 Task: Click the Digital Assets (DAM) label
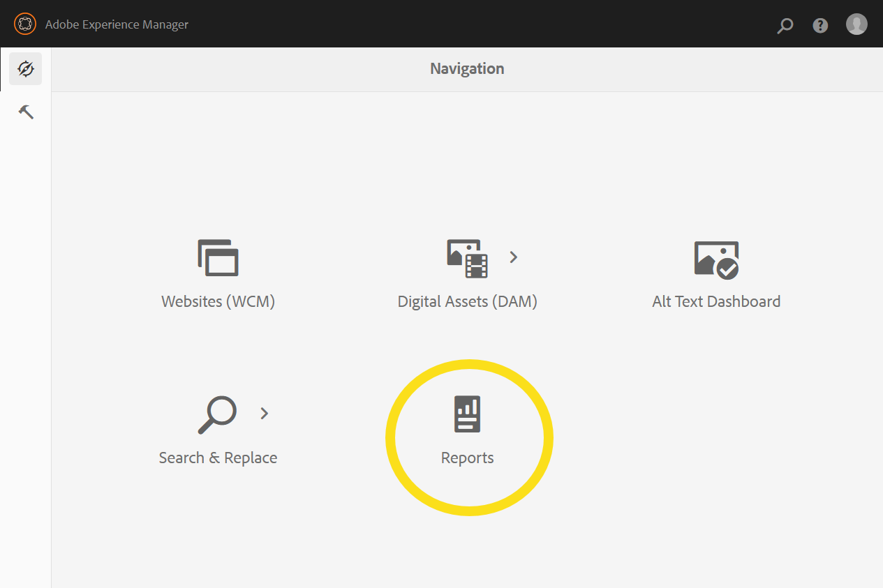point(467,301)
